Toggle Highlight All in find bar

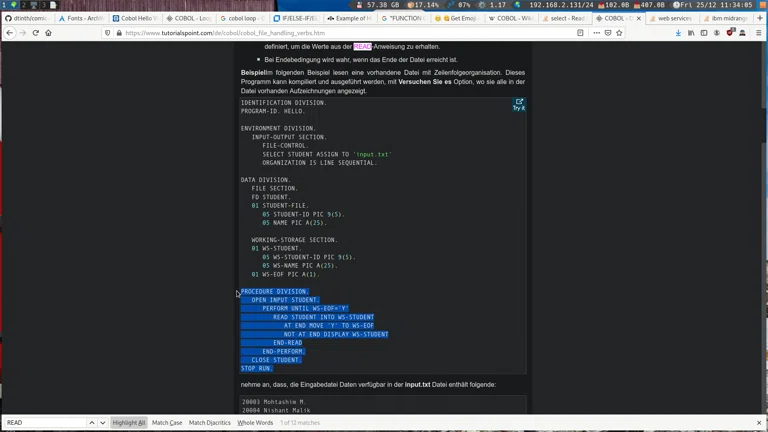(x=128, y=423)
